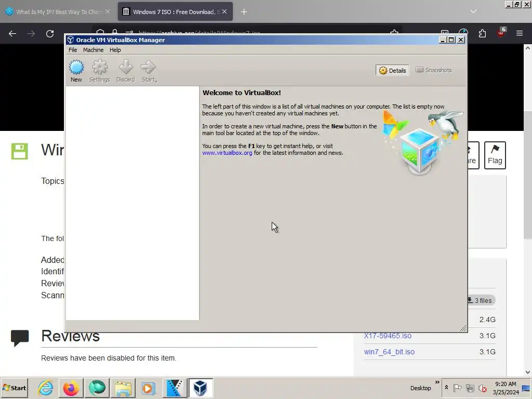Launch Windows Media Player from taskbar
This screenshot has width=532, height=399.
(x=148, y=388)
